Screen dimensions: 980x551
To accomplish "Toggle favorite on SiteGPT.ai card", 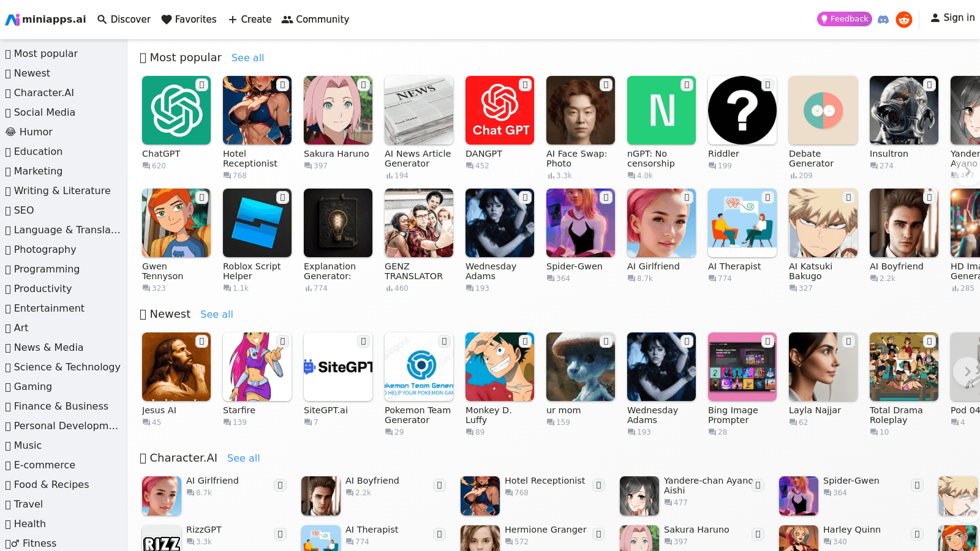I will pos(363,342).
